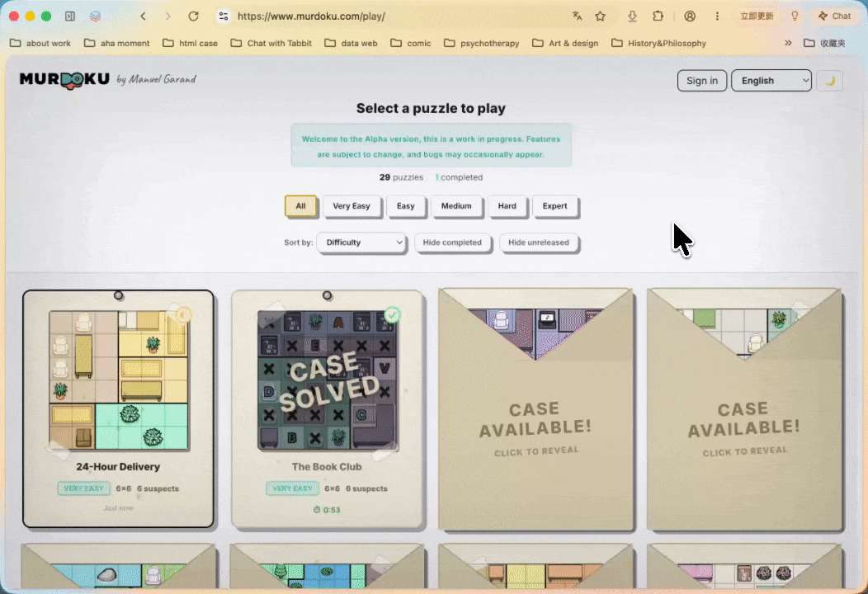The height and width of the screenshot is (594, 868).
Task: Toggle browser sidebar panel icon
Action: click(x=70, y=16)
